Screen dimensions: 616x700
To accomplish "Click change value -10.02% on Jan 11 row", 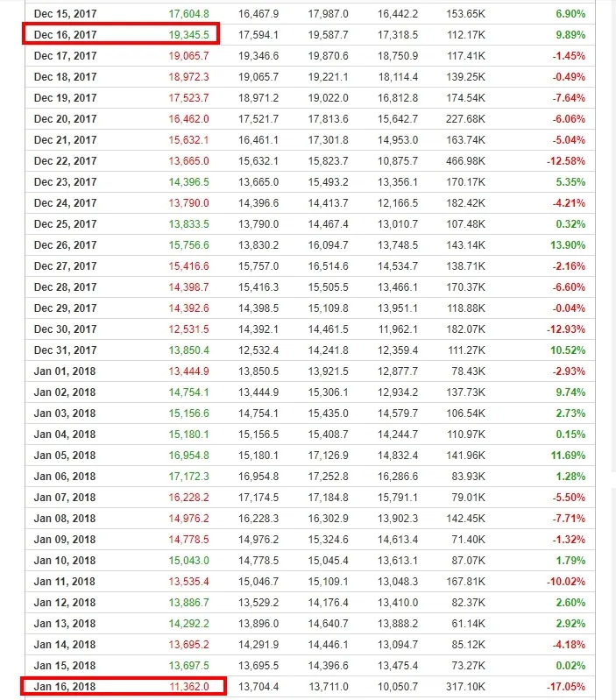I will [x=566, y=581].
